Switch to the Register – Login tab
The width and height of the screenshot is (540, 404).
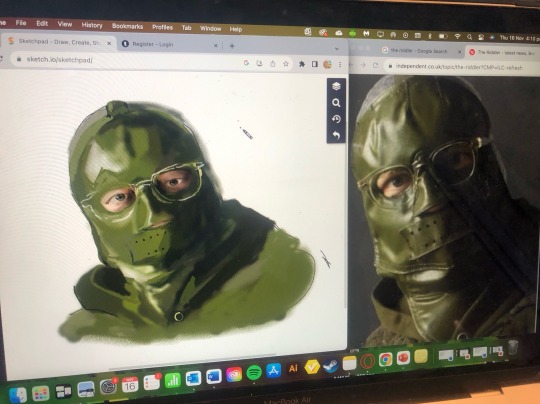coord(169,44)
